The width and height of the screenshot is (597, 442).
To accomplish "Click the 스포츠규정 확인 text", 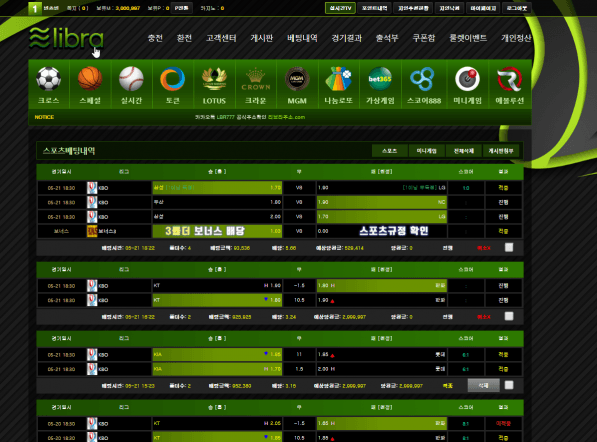I will click(394, 231).
